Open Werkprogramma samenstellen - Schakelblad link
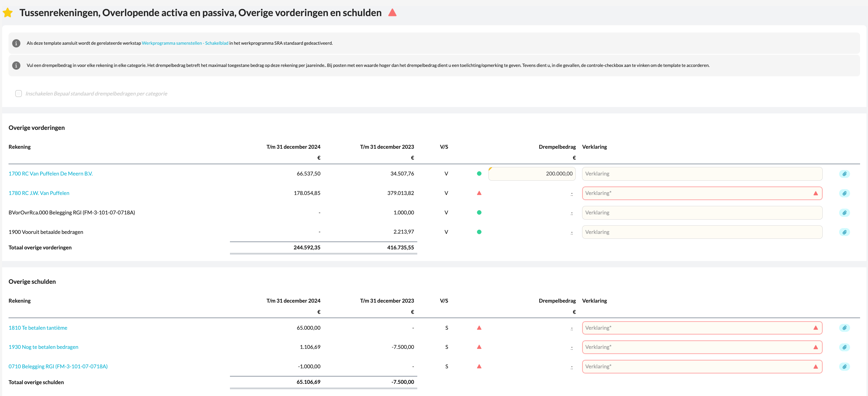868x396 pixels. (185, 43)
